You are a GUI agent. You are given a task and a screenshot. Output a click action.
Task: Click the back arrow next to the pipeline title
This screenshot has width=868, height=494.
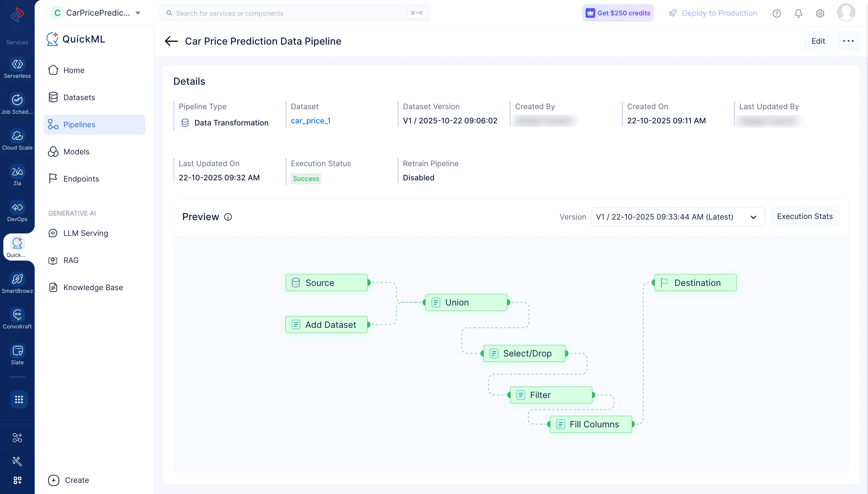click(171, 41)
